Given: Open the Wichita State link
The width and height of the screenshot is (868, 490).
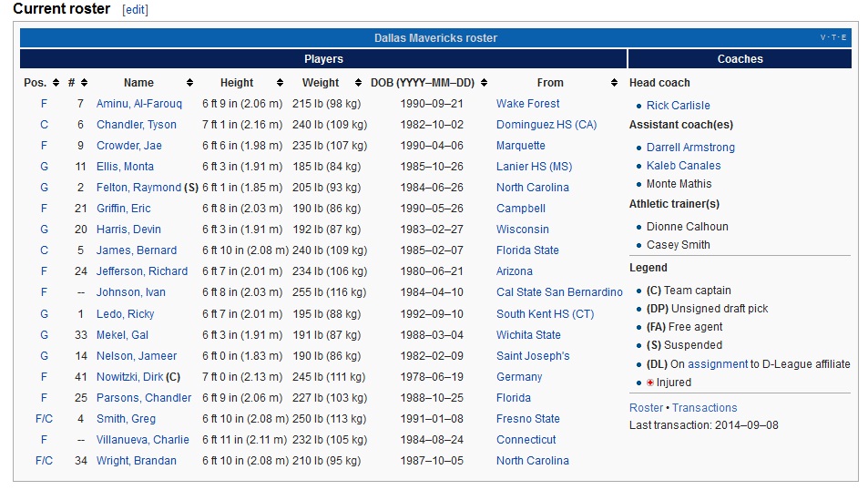Looking at the screenshot, I should pyautogui.click(x=528, y=335).
